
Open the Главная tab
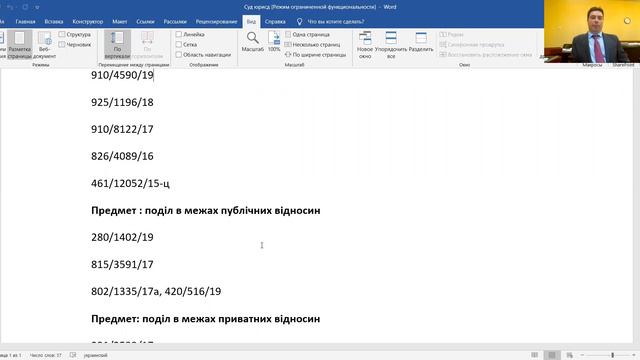coord(25,22)
